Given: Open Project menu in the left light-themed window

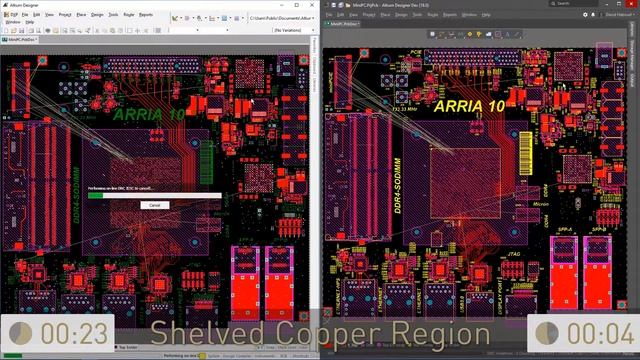Looking at the screenshot, I should point(65,15).
